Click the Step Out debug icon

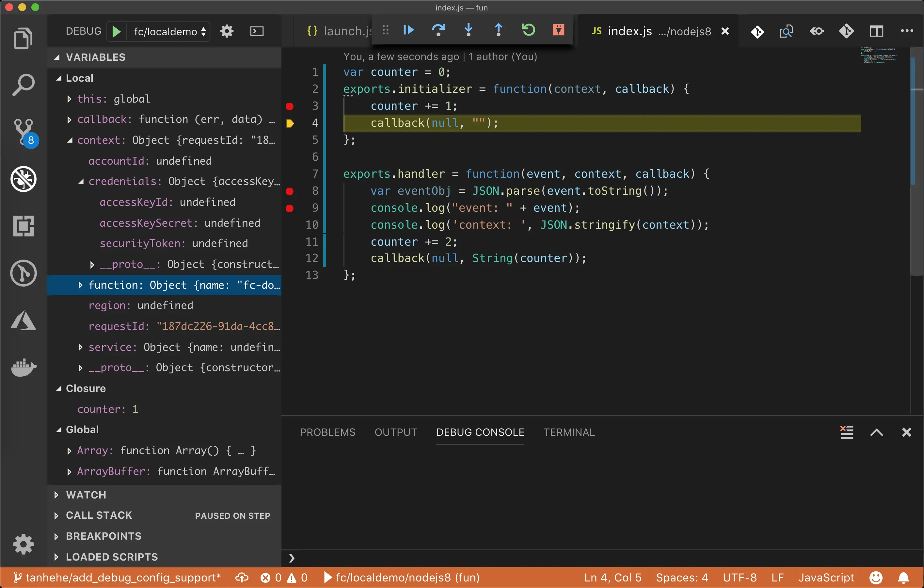[498, 30]
